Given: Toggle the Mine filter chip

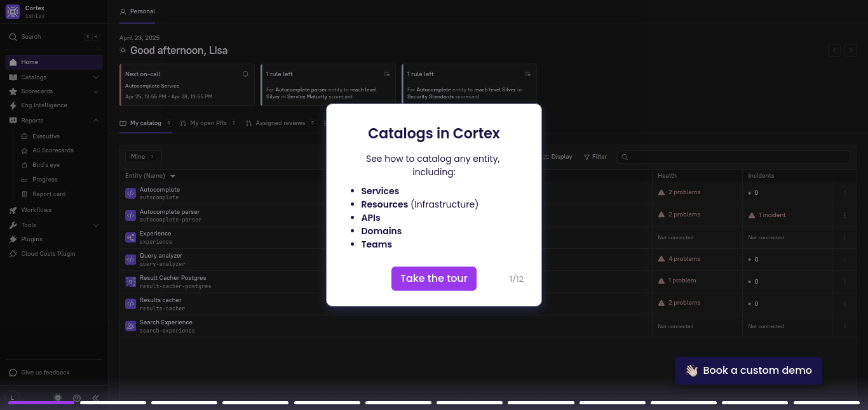Looking at the screenshot, I should [x=143, y=157].
